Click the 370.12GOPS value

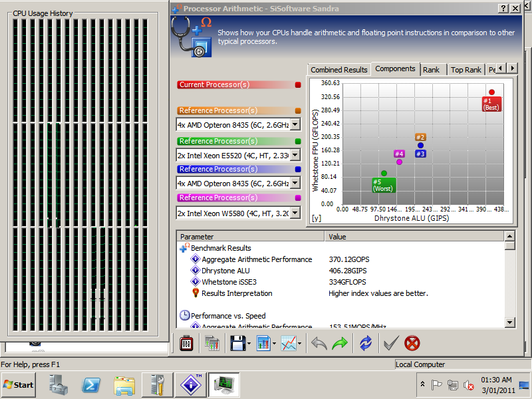349,259
